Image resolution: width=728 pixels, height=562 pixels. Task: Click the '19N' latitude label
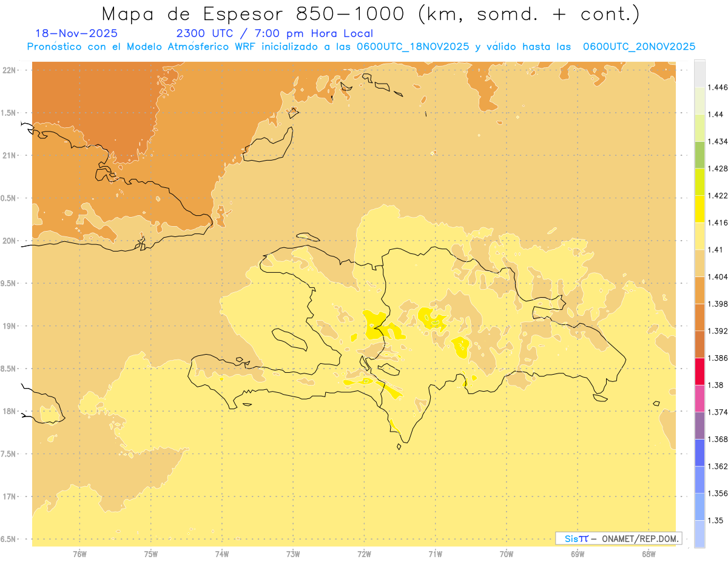(10, 326)
